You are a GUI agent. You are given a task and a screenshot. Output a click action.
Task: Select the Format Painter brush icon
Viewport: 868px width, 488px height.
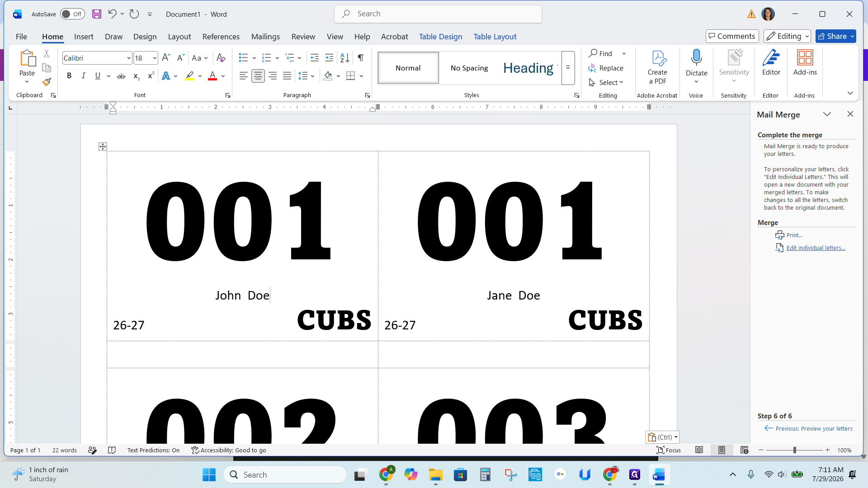tap(47, 82)
